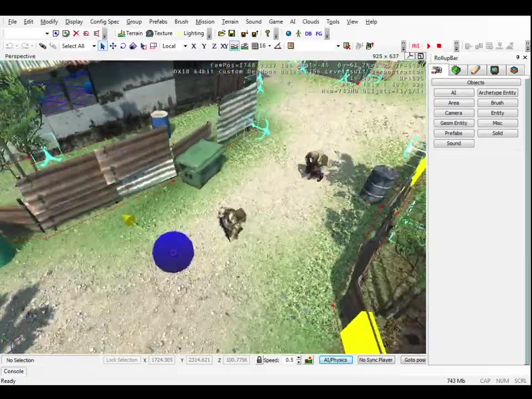This screenshot has width=532, height=399.
Task: Activate the Scale tool
Action: [x=133, y=46]
